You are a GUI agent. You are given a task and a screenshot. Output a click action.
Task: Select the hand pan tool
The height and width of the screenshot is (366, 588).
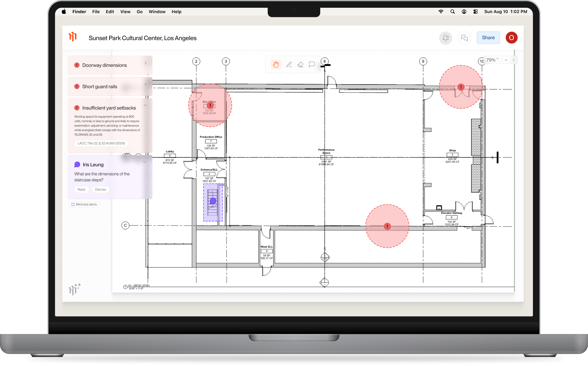point(276,64)
